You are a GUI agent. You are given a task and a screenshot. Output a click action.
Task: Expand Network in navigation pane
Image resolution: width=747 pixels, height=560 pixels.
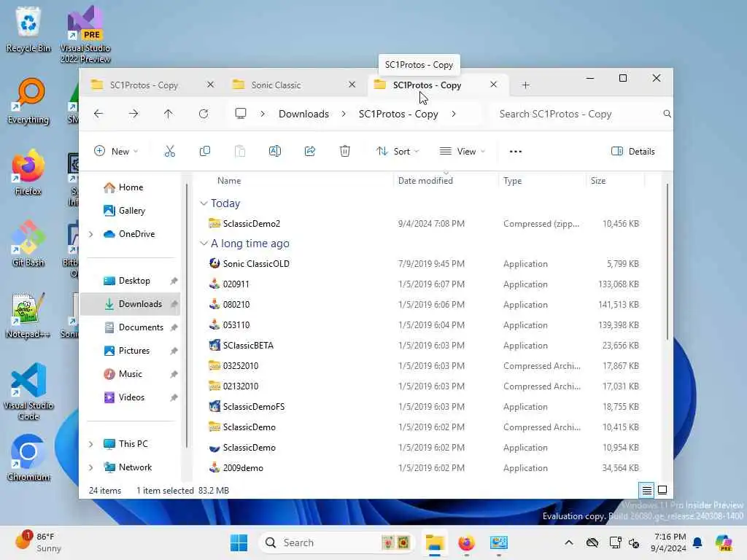(91, 467)
